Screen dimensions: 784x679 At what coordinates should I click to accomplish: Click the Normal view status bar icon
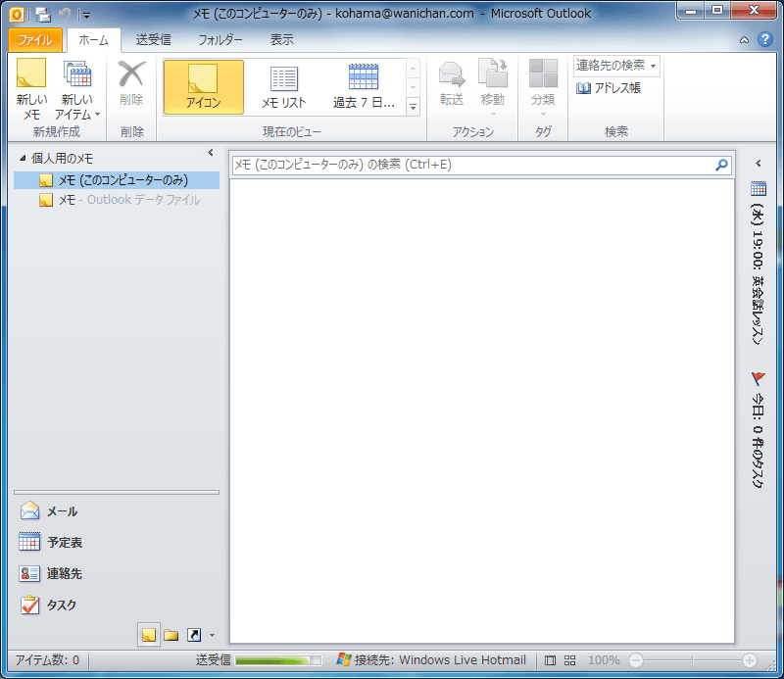pos(550,660)
